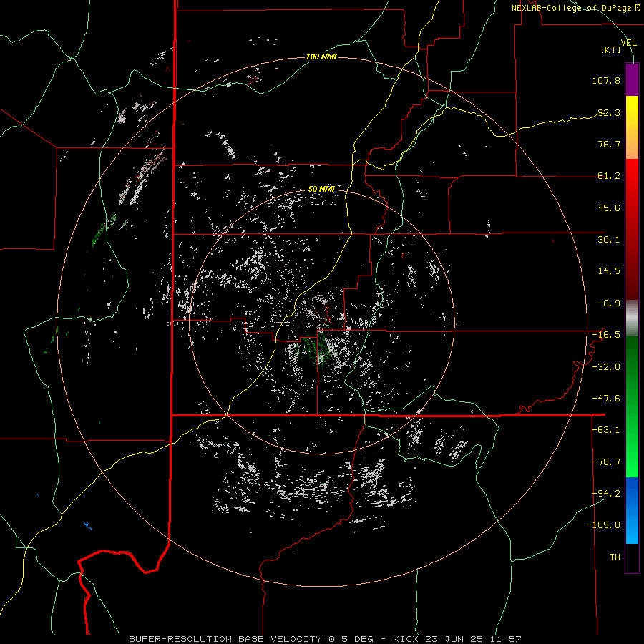Click the 107.8 velocity scale value
This screenshot has height=644, width=644.
pyautogui.click(x=606, y=80)
